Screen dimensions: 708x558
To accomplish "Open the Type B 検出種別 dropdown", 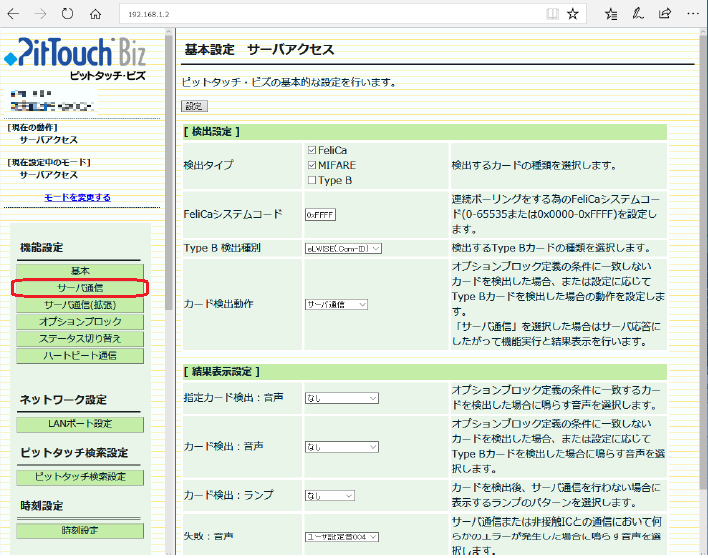I will [343, 248].
